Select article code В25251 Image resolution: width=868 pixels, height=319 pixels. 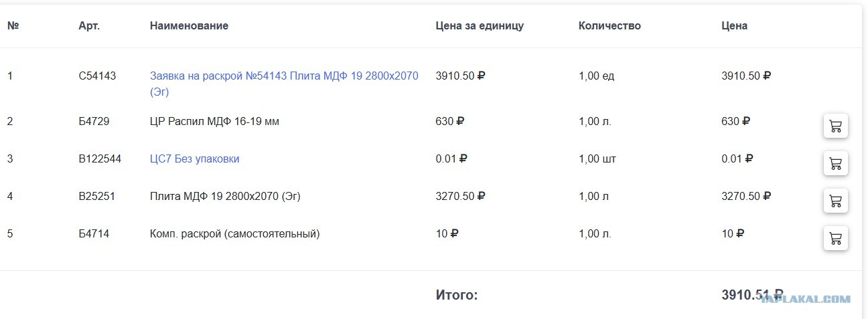97,196
